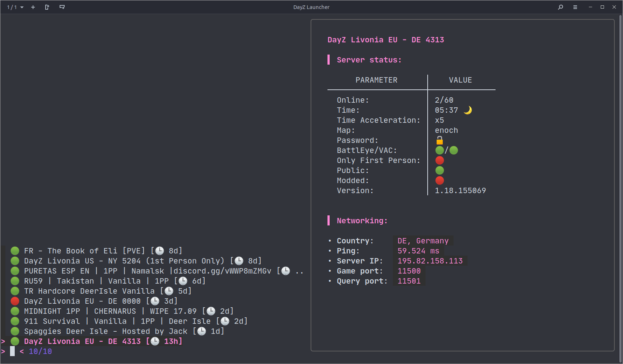Click the DayZ Launcher window title
This screenshot has width=623, height=364.
tap(311, 7)
